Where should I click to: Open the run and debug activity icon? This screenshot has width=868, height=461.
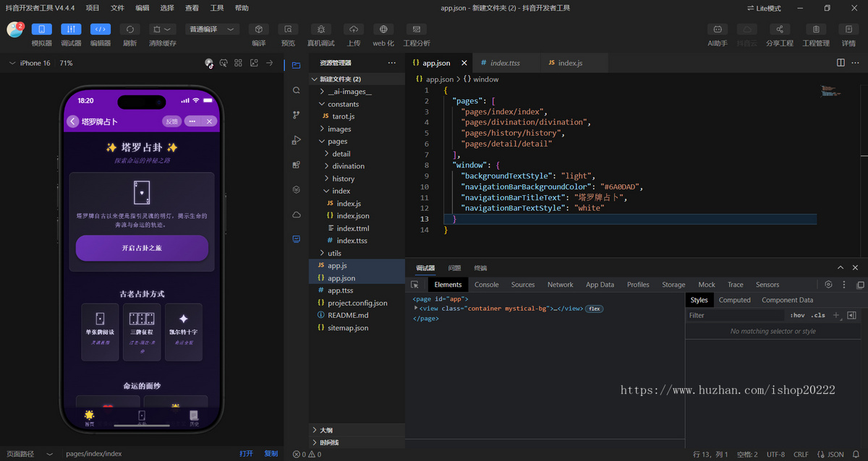pyautogui.click(x=296, y=140)
